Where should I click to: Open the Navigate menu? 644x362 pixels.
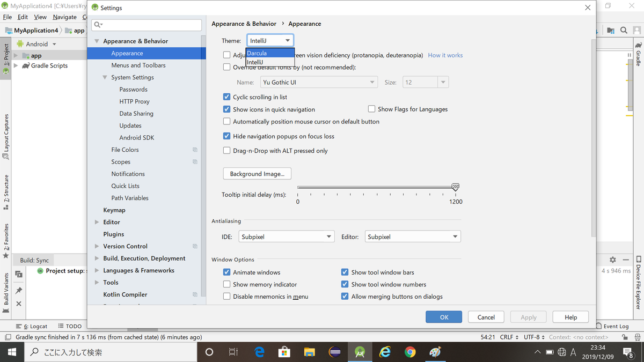[x=64, y=17]
